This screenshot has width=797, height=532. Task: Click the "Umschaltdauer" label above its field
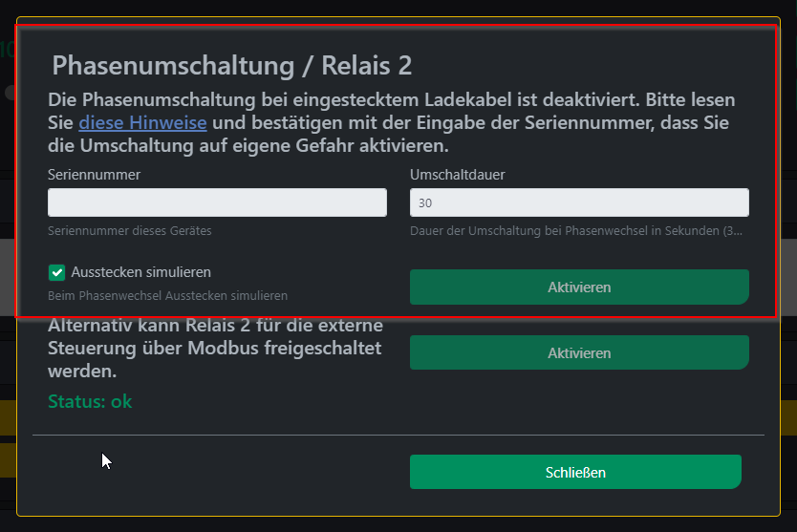pyautogui.click(x=458, y=175)
